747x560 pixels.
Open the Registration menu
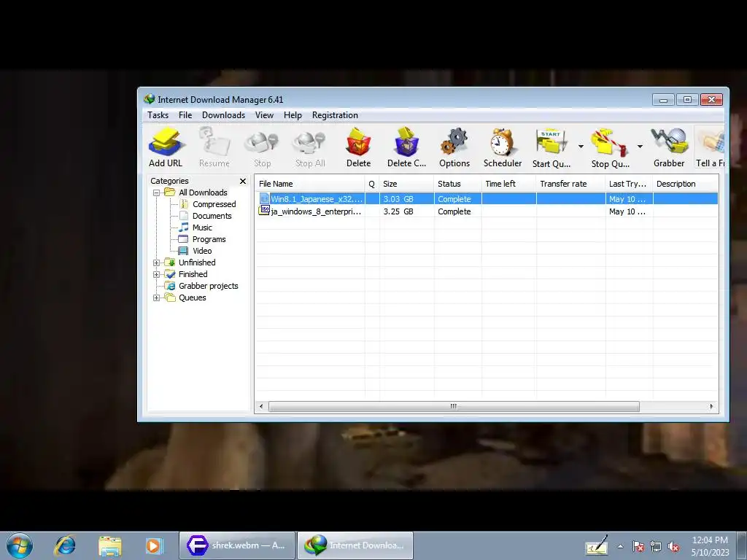click(x=335, y=115)
